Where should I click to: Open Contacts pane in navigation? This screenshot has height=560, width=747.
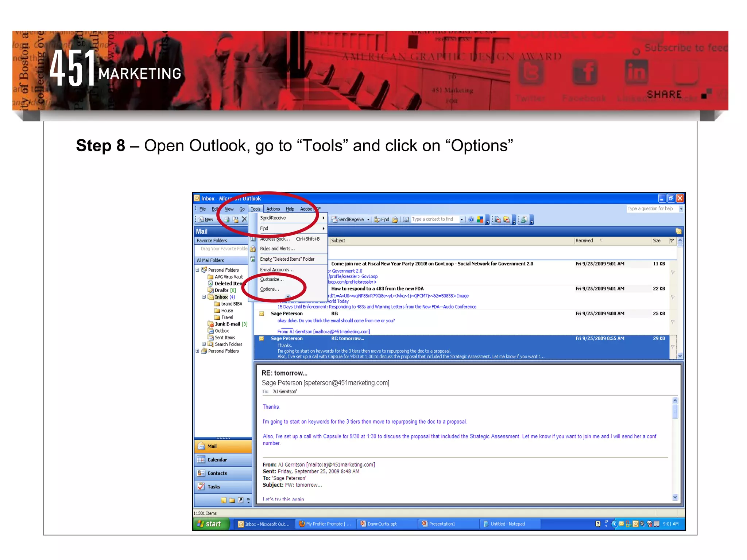point(223,473)
